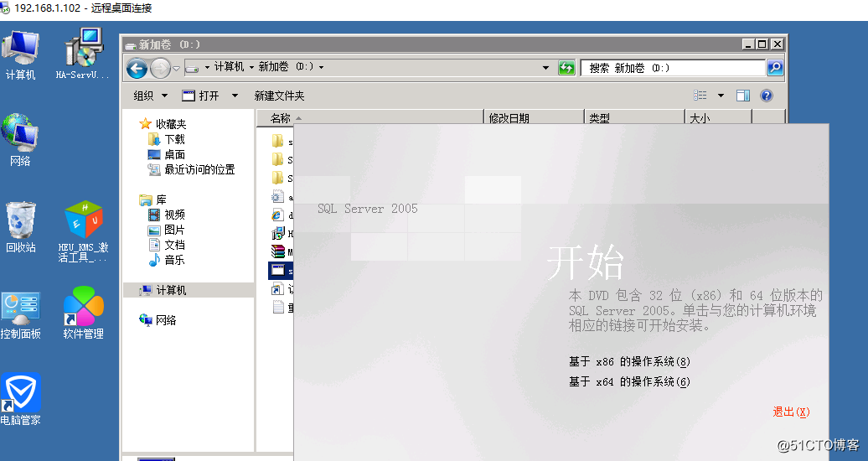Expand the address bar history dropdown

pyautogui.click(x=545, y=68)
